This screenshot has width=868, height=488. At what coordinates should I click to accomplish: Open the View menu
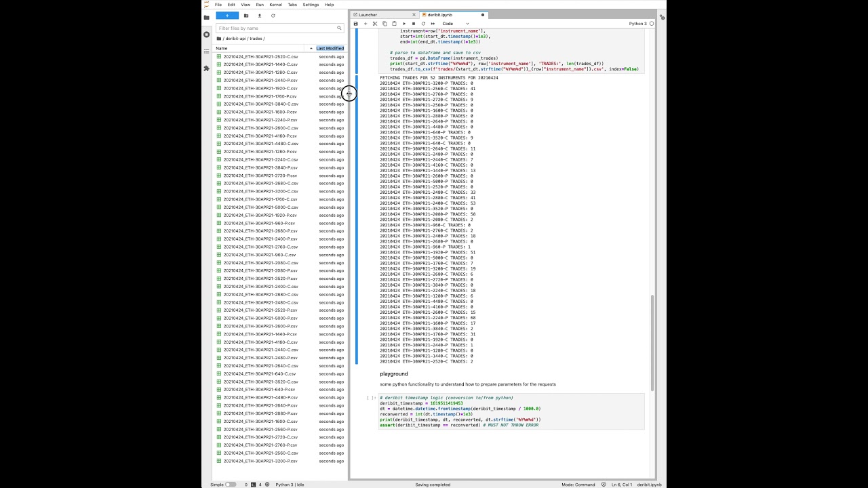click(245, 5)
